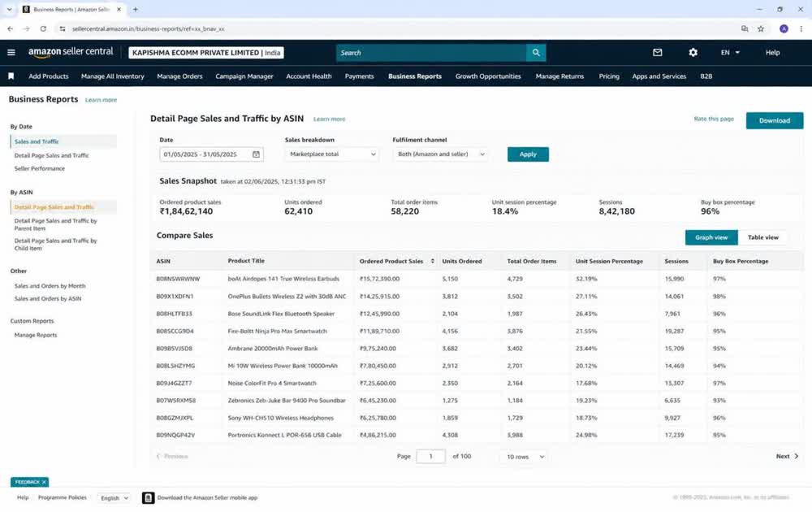Viewport: 812px width, 512px height.
Task: Click the KAPISHMA ECOMM account switcher
Action: (x=205, y=53)
